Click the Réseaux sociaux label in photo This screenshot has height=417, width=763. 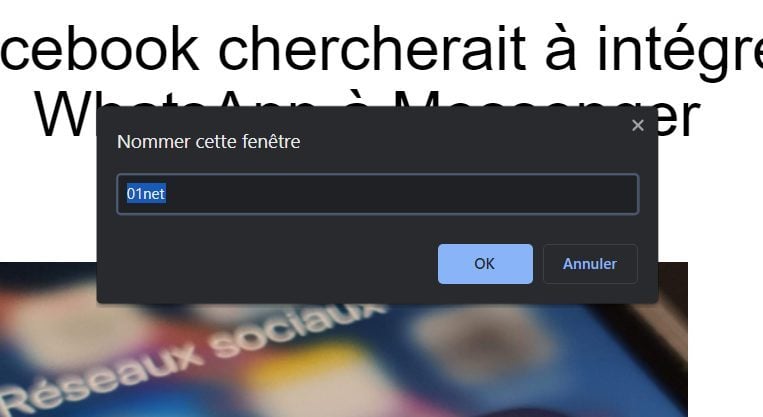(192, 358)
